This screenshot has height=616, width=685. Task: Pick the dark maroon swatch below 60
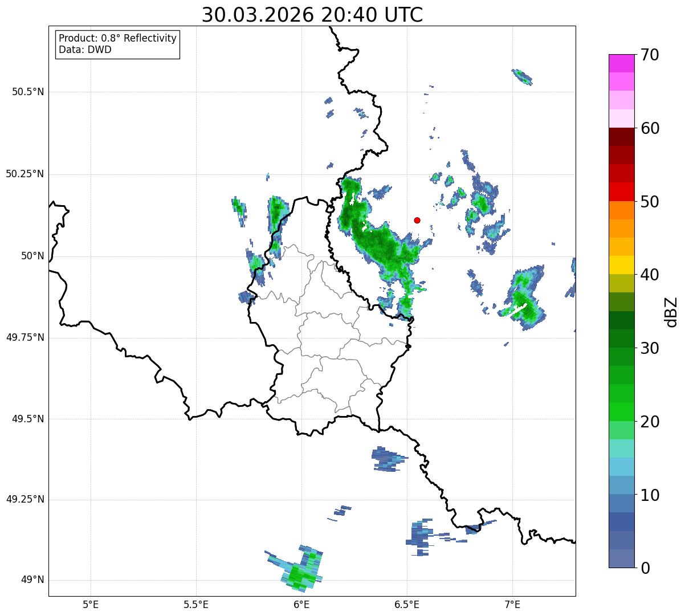click(x=621, y=137)
